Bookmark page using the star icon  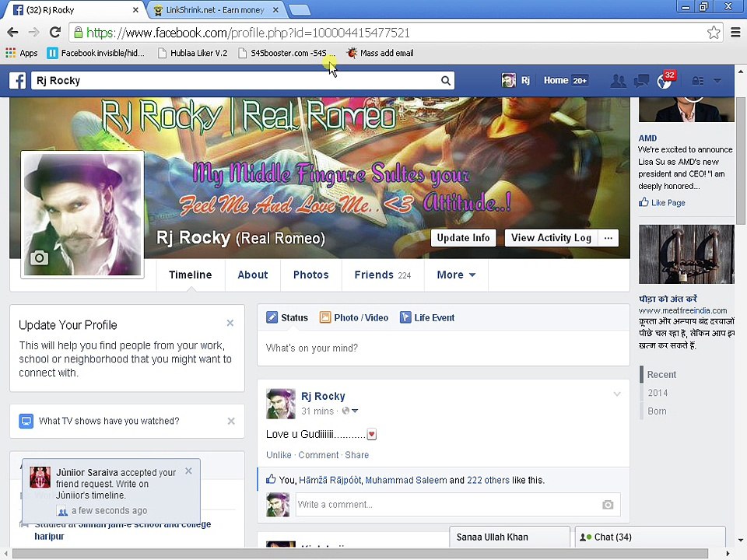(x=714, y=33)
